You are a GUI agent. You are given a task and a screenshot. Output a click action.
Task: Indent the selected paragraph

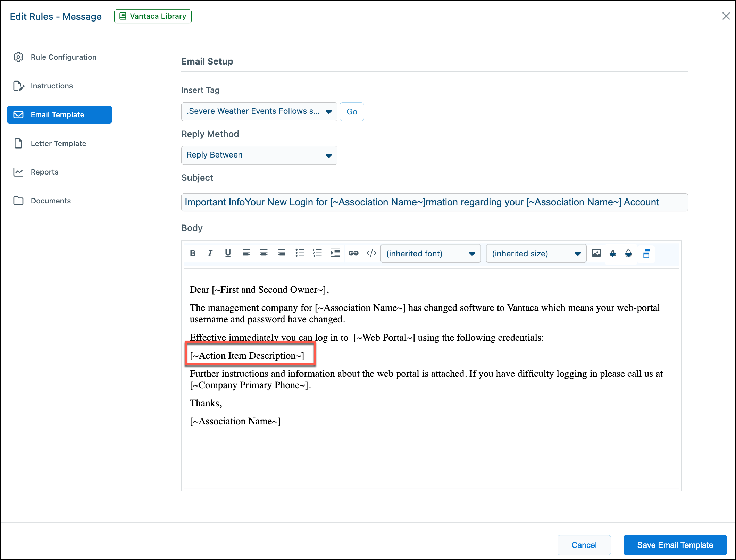coord(335,253)
